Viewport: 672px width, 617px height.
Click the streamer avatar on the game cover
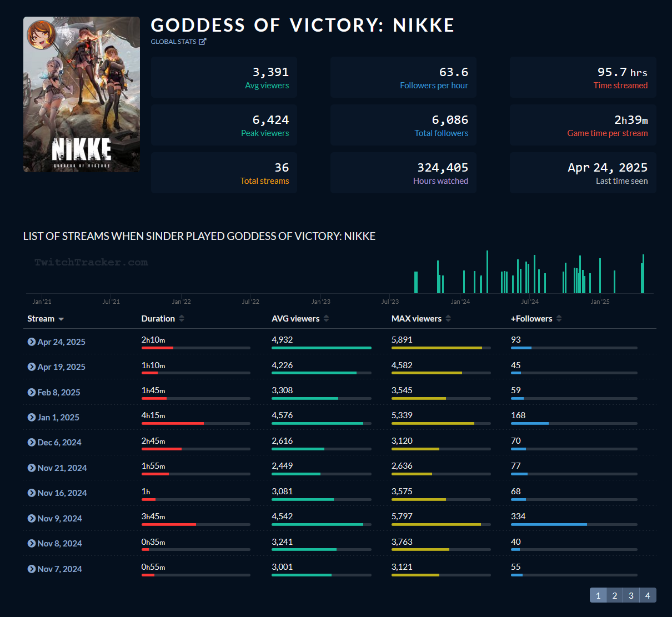41,34
